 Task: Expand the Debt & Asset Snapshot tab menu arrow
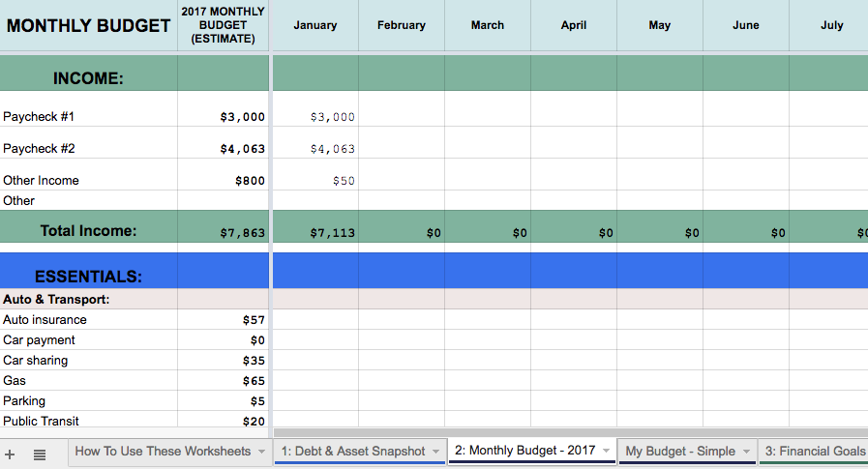tap(436, 452)
